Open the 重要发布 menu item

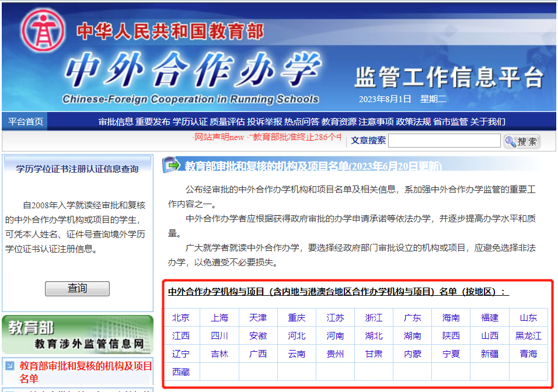[x=153, y=122]
